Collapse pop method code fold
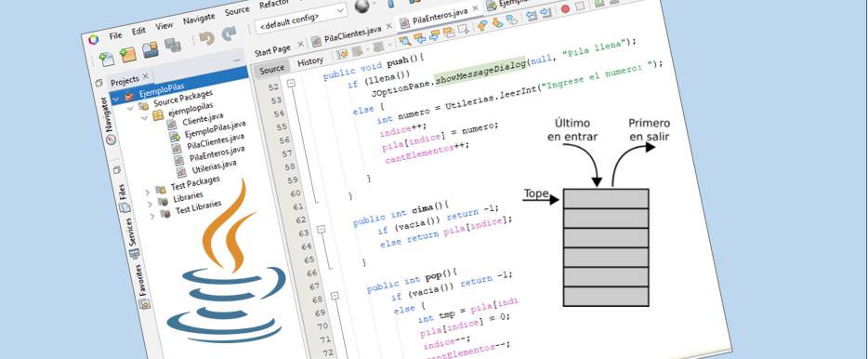 point(335,297)
